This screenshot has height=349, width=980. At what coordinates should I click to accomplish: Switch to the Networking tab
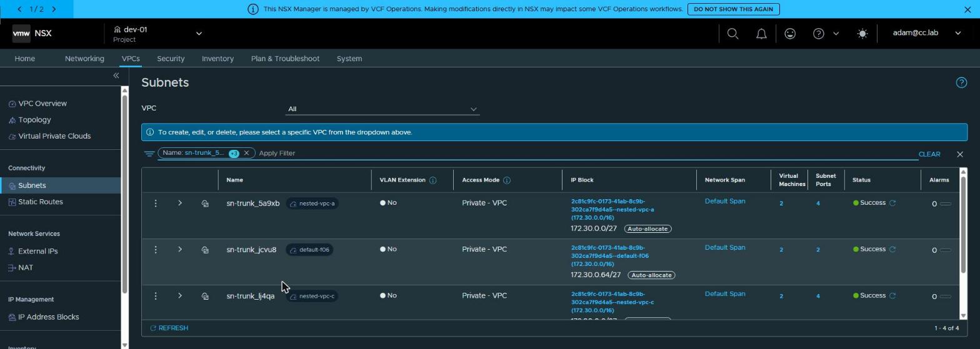(x=84, y=59)
